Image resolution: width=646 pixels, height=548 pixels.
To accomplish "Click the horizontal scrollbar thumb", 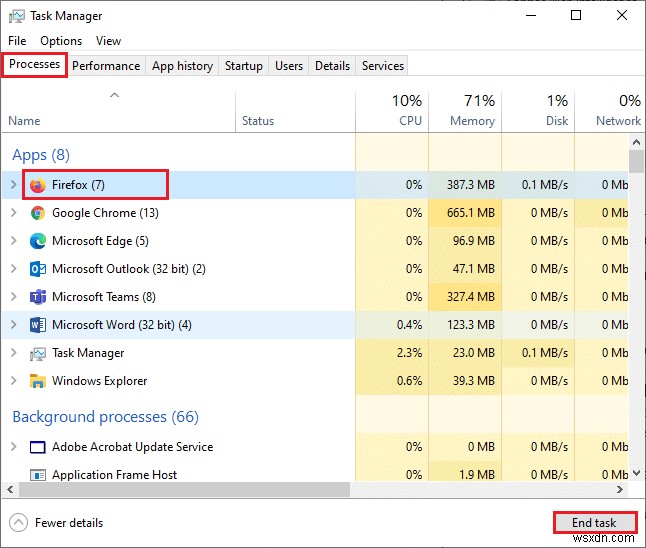I will [x=184, y=489].
